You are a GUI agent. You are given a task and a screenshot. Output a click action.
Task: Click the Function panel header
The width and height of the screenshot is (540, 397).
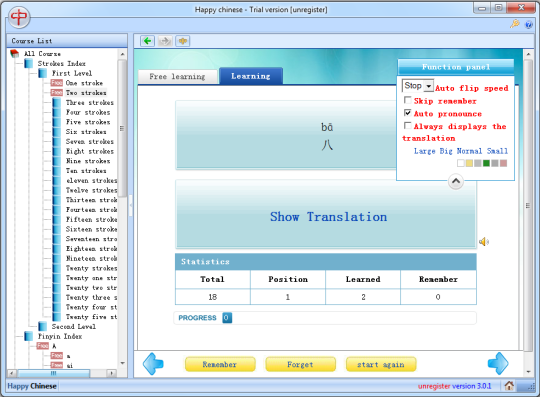tap(456, 67)
